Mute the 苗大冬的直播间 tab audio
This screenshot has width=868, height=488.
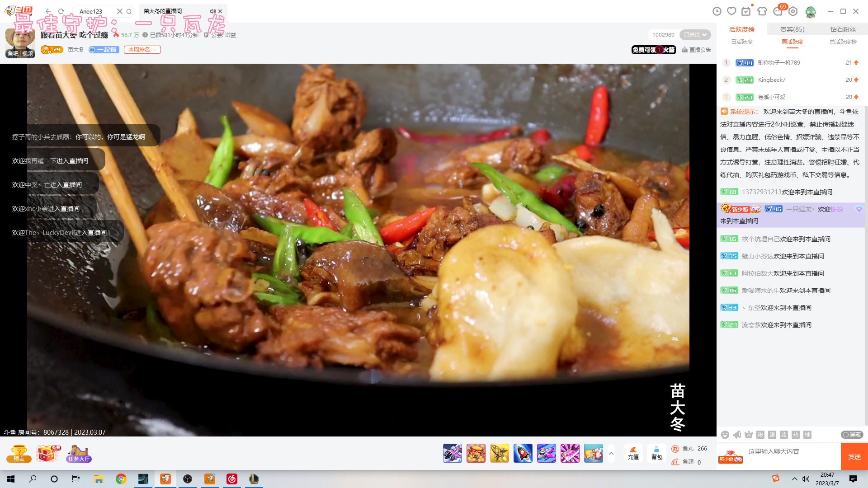(x=212, y=11)
